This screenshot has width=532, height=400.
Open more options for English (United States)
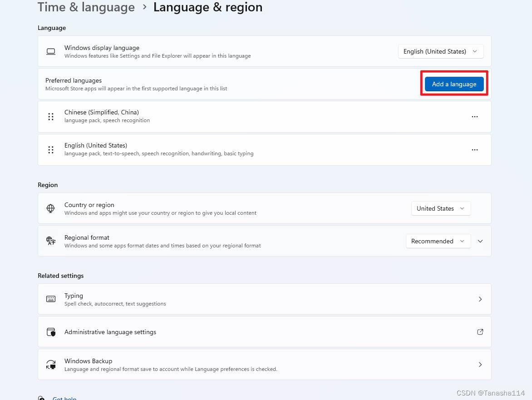[x=475, y=150]
